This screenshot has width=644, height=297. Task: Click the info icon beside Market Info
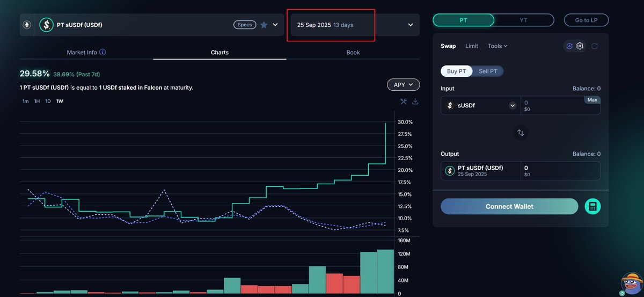tap(103, 53)
